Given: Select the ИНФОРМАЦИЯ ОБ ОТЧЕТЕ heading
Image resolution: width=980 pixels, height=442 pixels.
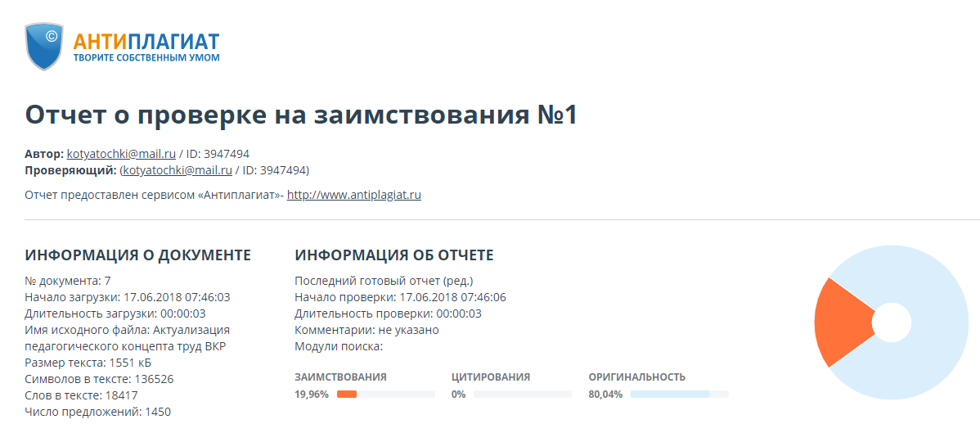Looking at the screenshot, I should (x=393, y=255).
